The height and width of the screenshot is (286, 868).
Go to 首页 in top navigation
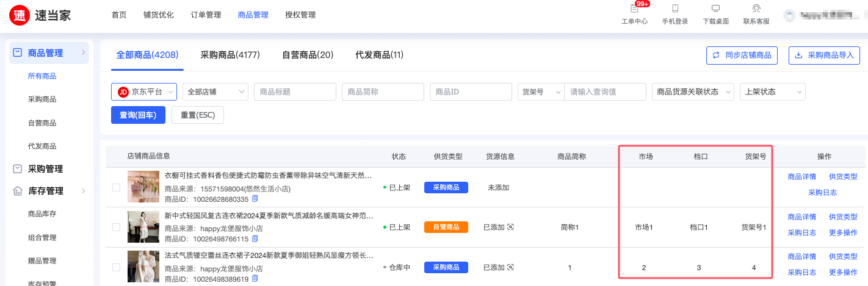click(119, 15)
